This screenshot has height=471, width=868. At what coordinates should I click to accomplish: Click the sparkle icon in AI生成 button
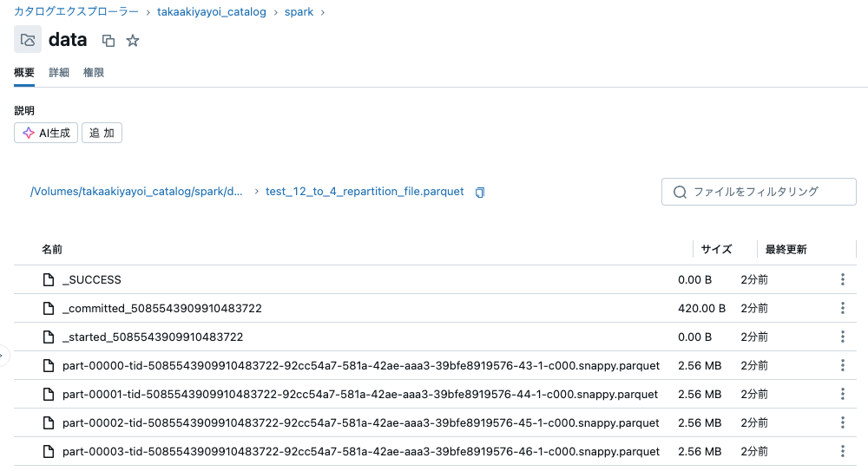click(29, 133)
